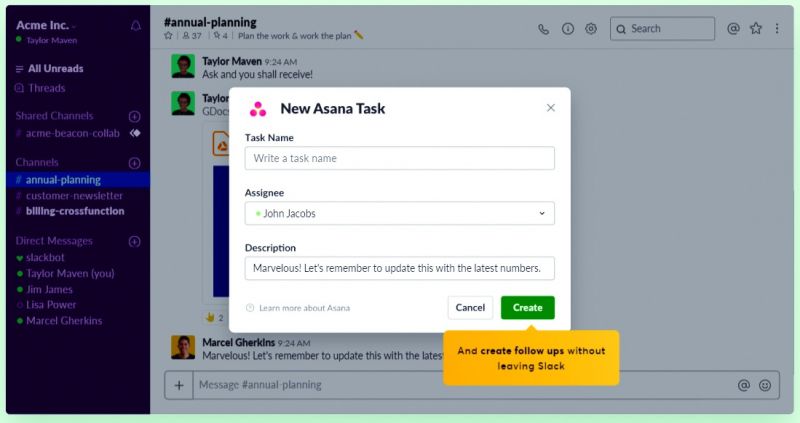The image size is (800, 423).
Task: Click the phone call icon in header
Action: 544,29
